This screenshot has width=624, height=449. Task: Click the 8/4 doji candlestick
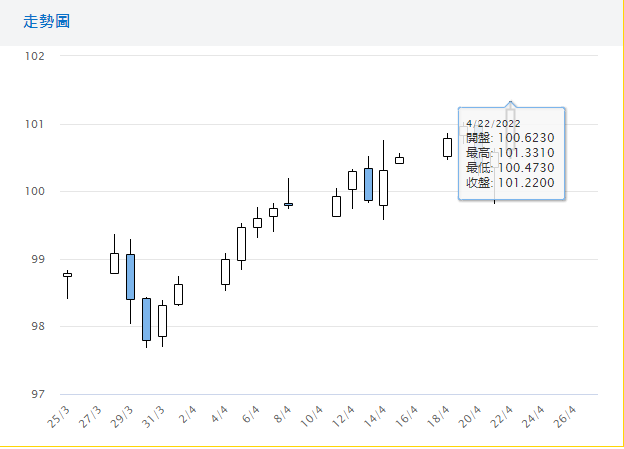click(x=288, y=204)
